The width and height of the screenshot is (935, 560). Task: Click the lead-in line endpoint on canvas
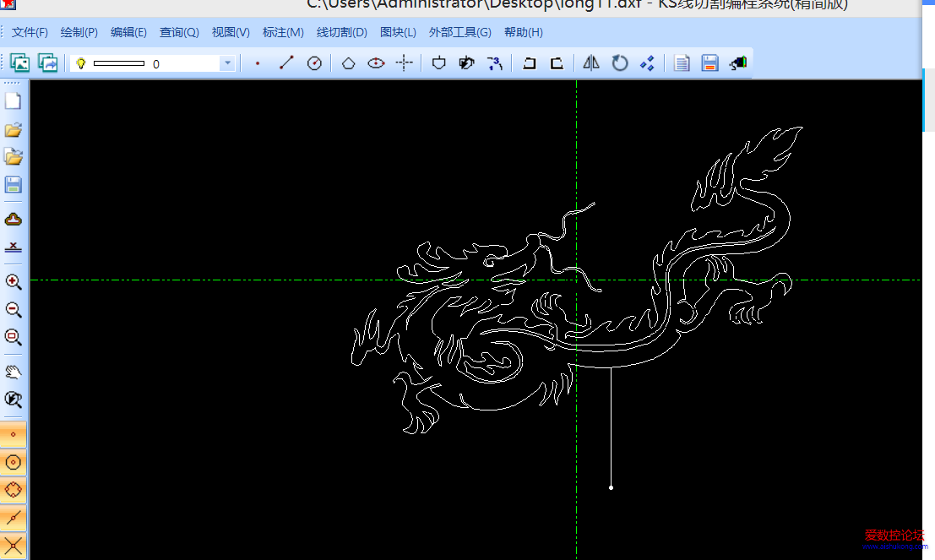pyautogui.click(x=611, y=487)
